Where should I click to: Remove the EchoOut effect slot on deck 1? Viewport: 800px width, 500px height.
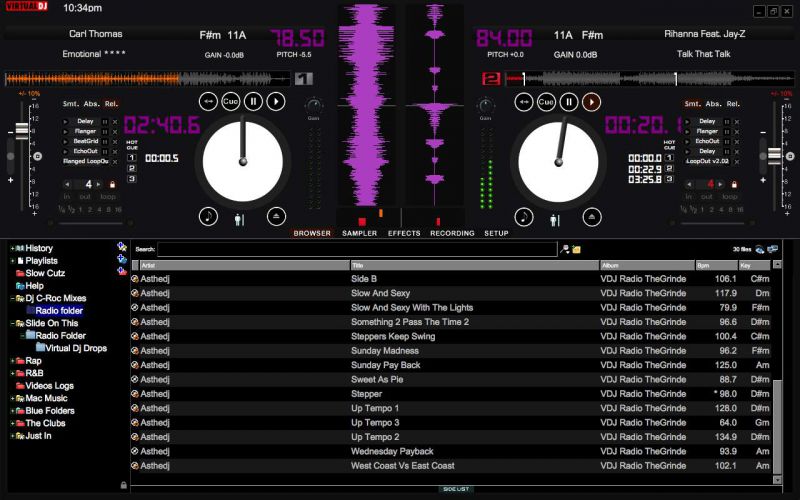[x=115, y=152]
